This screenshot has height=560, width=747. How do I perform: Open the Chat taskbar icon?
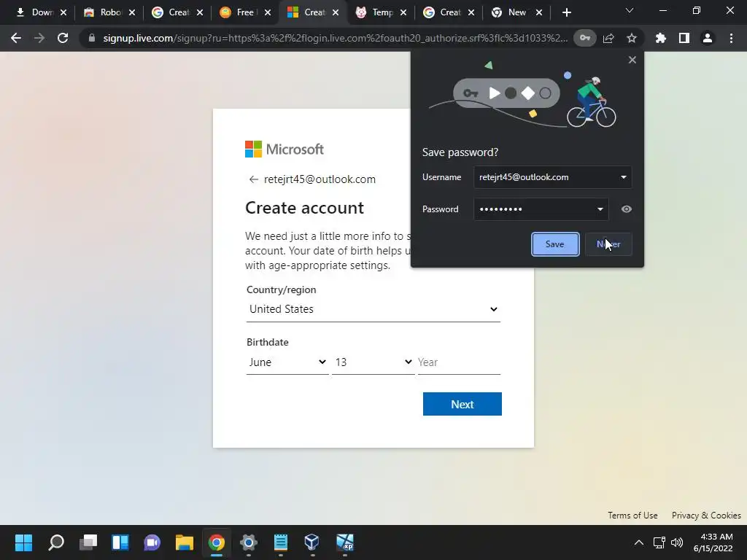point(152,542)
